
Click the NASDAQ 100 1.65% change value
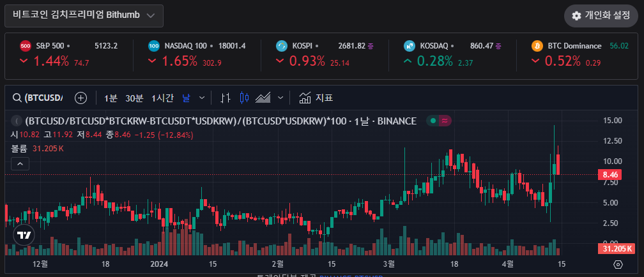(x=180, y=61)
